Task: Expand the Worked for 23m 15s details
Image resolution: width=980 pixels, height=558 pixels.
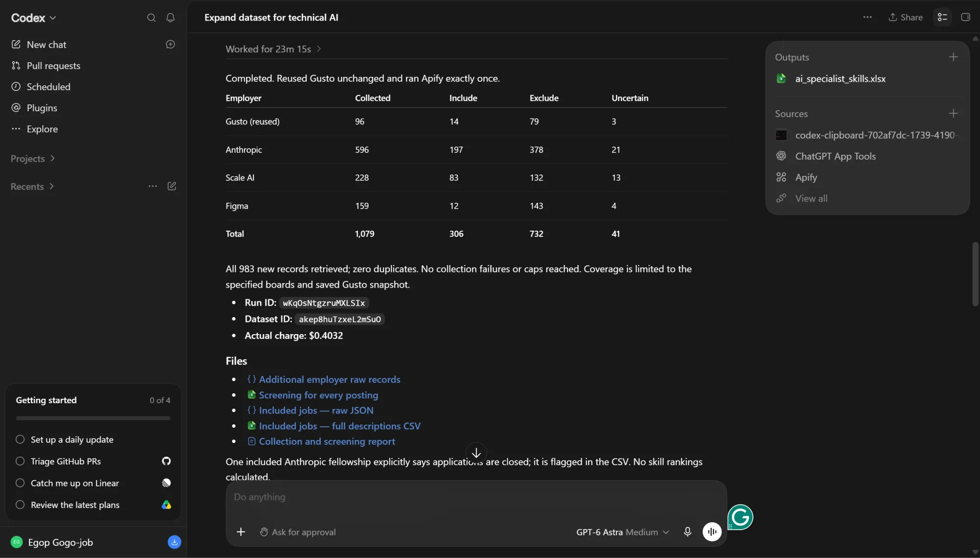Action: pyautogui.click(x=273, y=49)
